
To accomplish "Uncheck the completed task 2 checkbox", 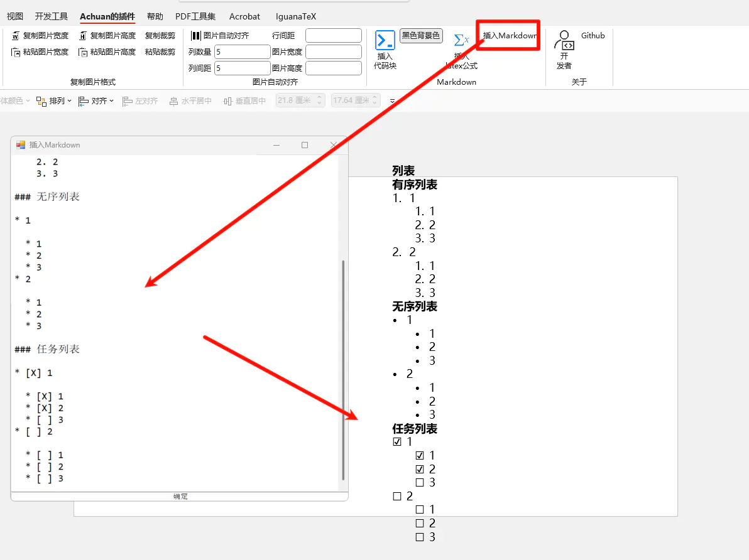I will click(x=420, y=468).
